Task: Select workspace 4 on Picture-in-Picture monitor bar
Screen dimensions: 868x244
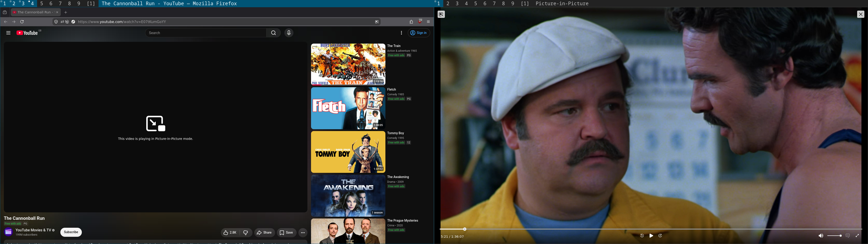Action: pos(466,4)
